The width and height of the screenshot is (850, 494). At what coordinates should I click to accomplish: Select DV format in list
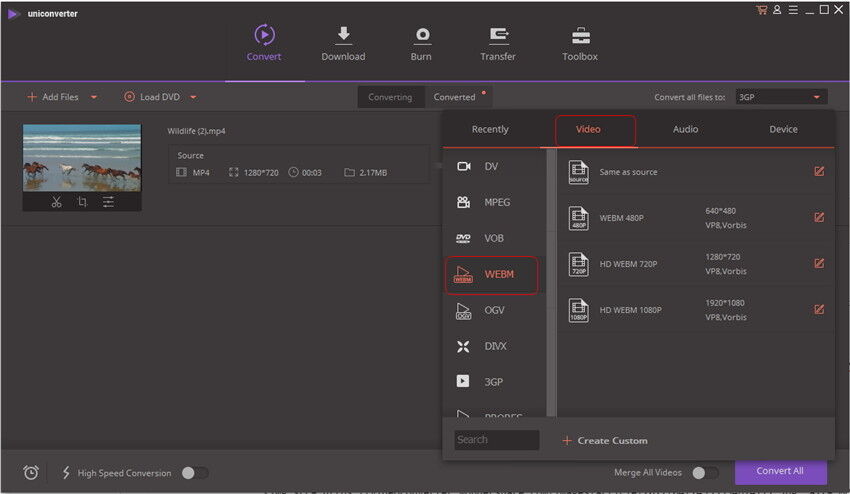(x=494, y=166)
